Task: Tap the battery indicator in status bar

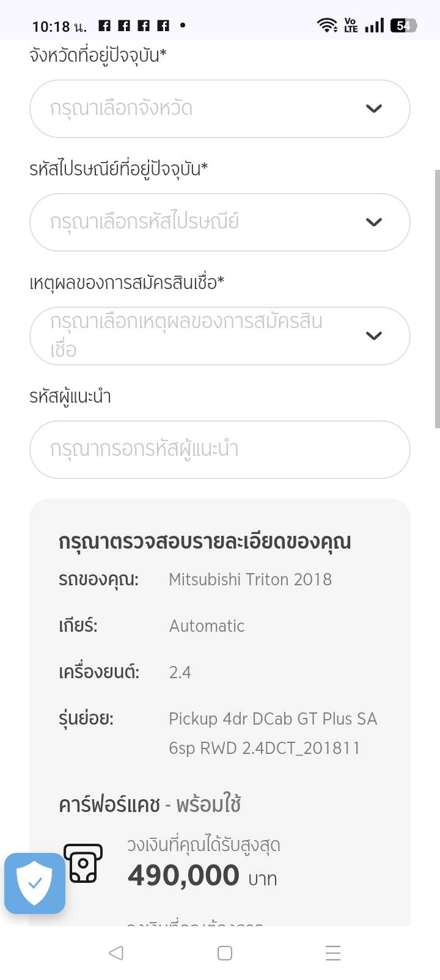Action: pyautogui.click(x=403, y=25)
